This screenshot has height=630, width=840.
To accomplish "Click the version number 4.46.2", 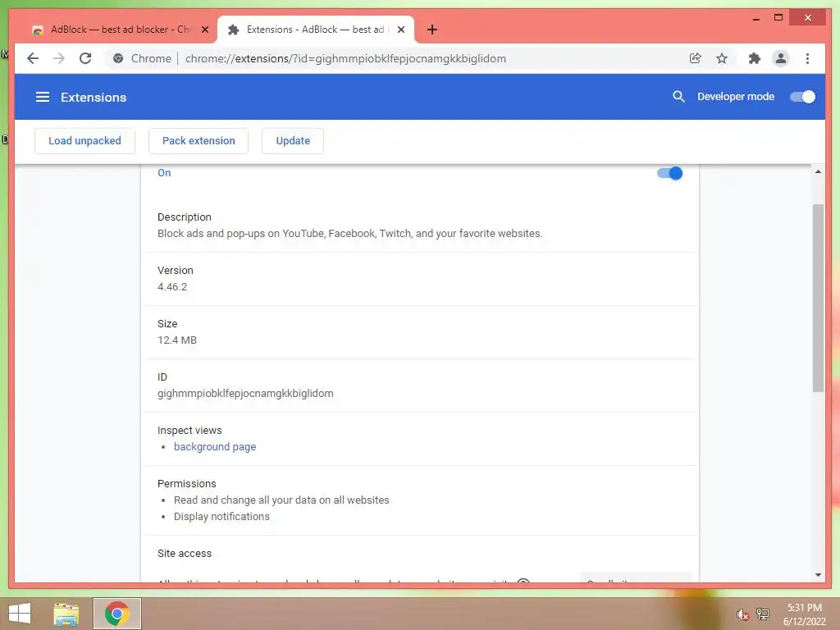I will click(172, 286).
